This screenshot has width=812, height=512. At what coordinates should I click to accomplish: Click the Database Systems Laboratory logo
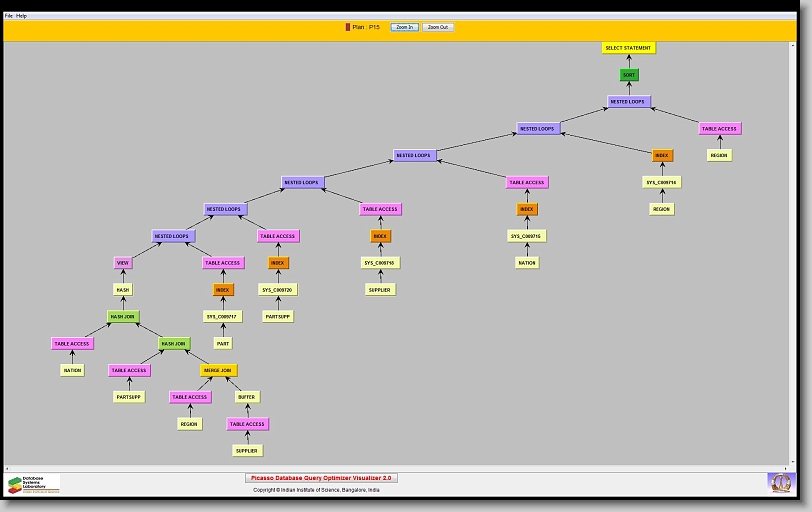pyautogui.click(x=33, y=484)
